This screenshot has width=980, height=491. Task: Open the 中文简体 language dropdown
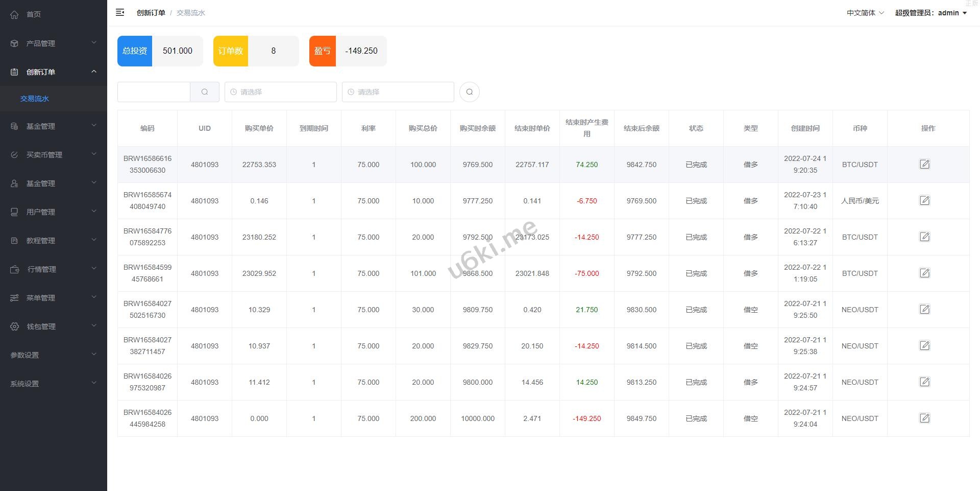865,13
